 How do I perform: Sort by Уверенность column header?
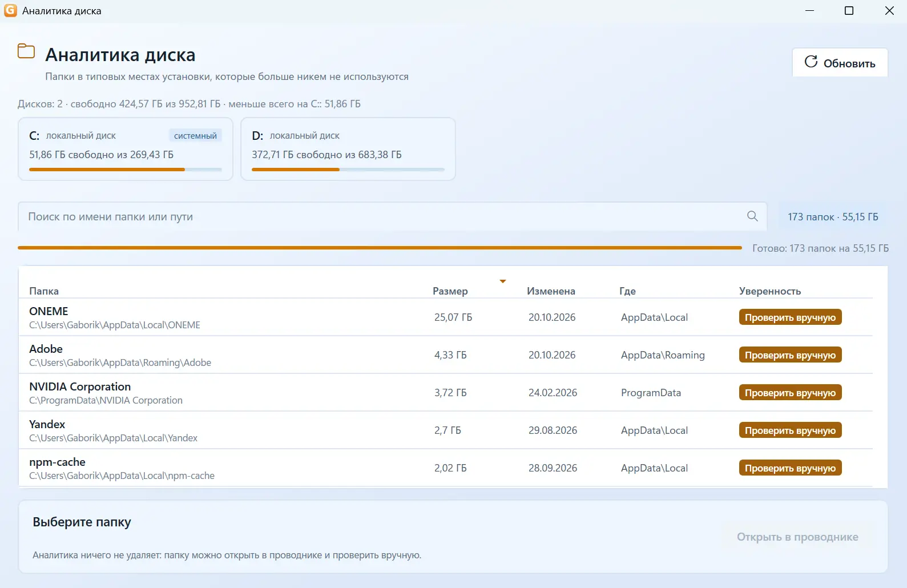[x=770, y=291]
